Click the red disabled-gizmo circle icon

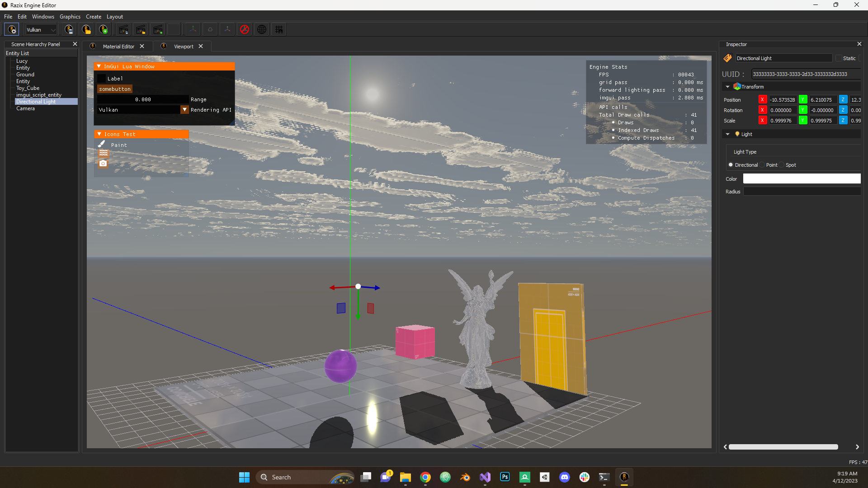pyautogui.click(x=245, y=30)
